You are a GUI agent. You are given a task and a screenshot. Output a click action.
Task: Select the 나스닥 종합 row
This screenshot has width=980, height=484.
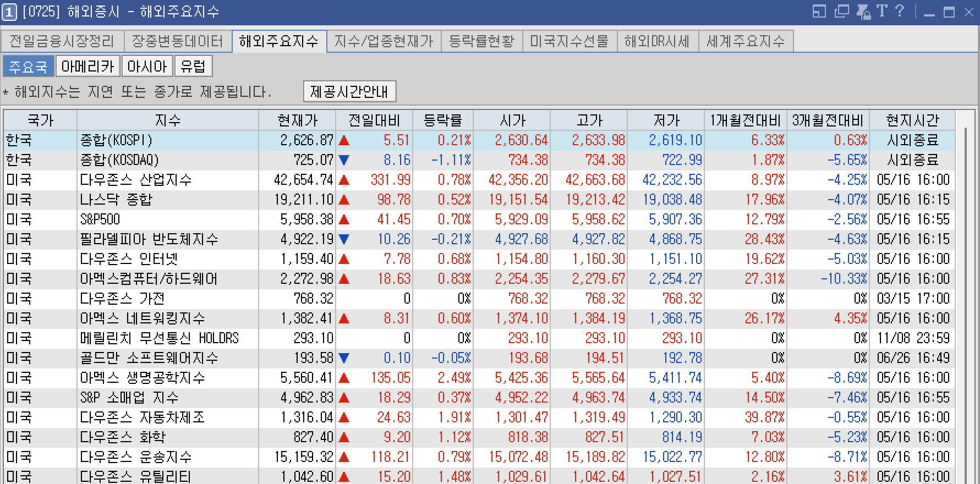point(479,200)
